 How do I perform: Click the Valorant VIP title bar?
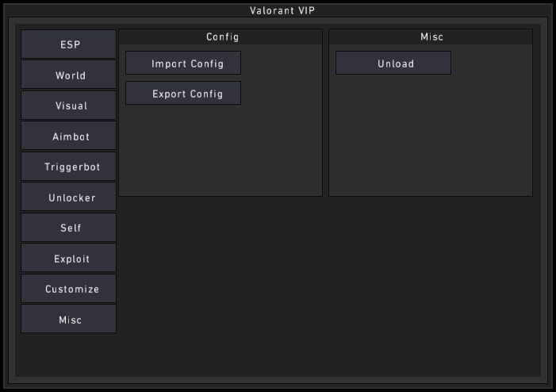coord(278,10)
